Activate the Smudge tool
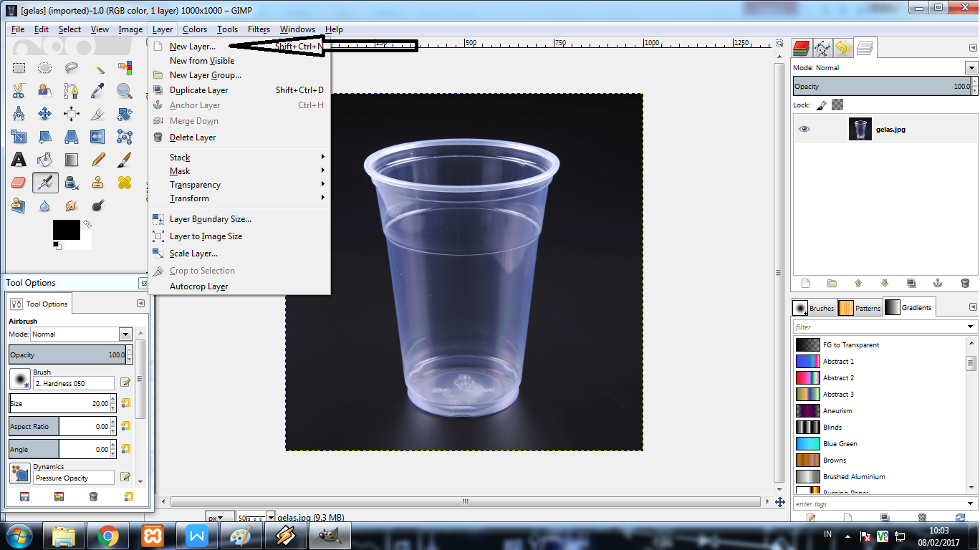This screenshot has width=980, height=550. click(x=71, y=206)
